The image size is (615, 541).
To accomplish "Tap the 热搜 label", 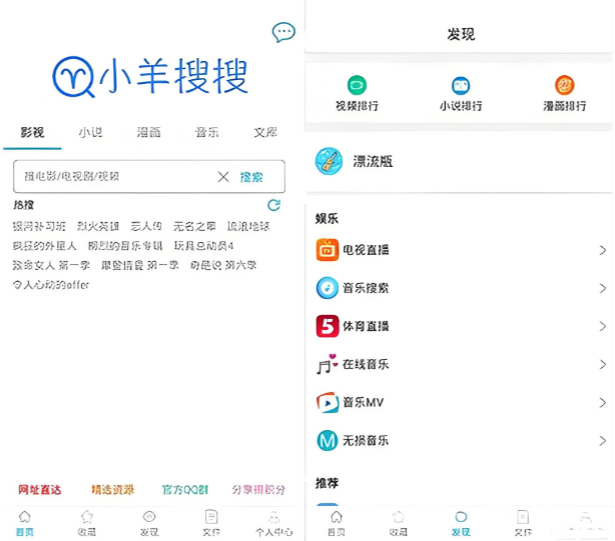I will point(24,205).
